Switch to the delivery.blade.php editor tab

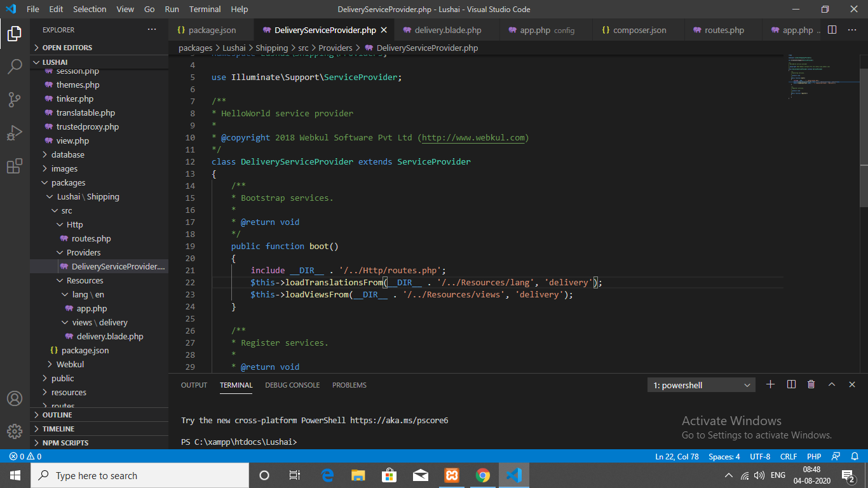[x=447, y=30]
